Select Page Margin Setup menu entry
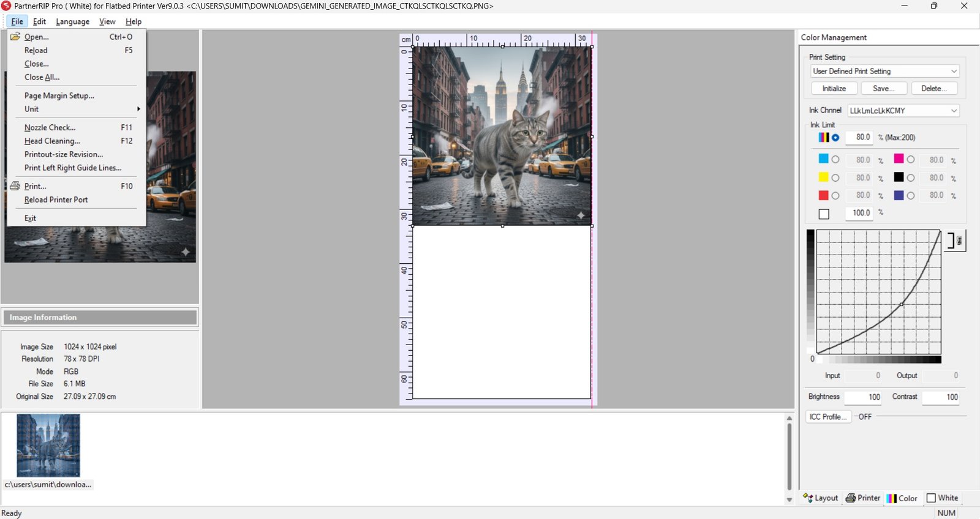The height and width of the screenshot is (519, 980). [59, 95]
